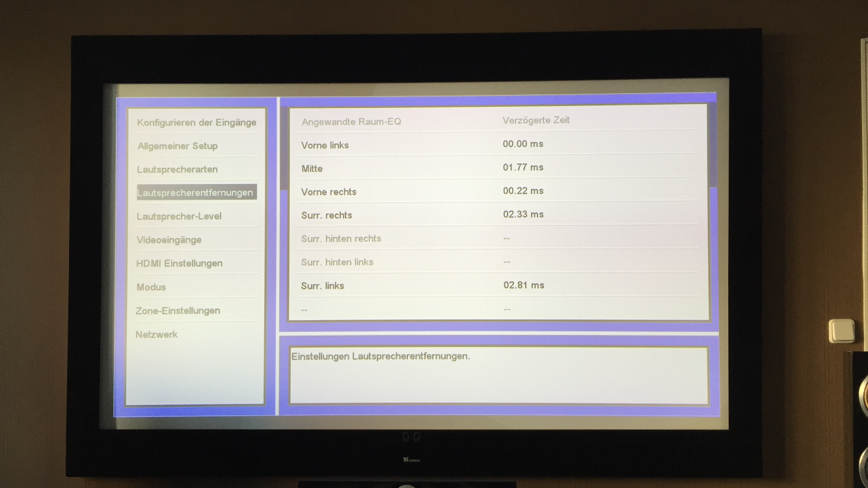Open Konfigurieren der Eingänge menu
The width and height of the screenshot is (868, 488).
click(197, 122)
